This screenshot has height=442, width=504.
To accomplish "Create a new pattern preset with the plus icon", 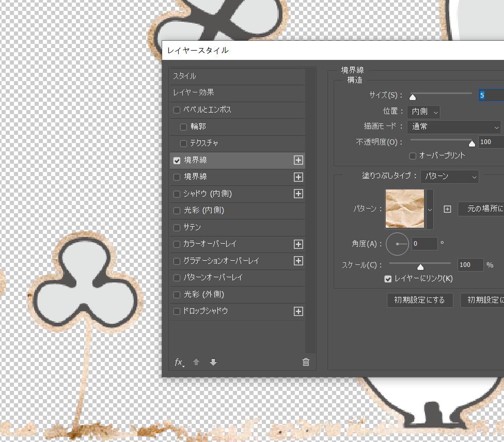I will click(447, 209).
